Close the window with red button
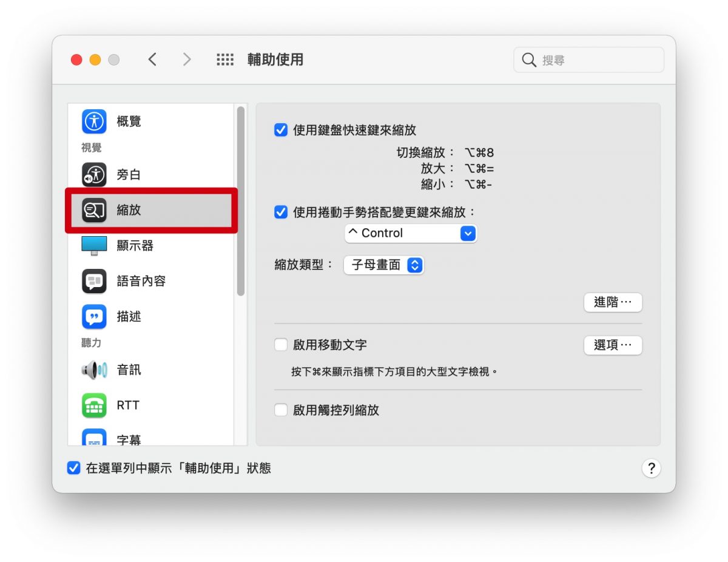728x562 pixels. 76,59
